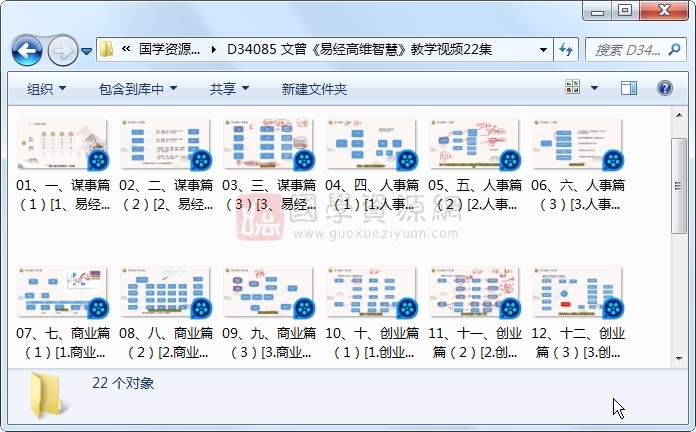Expand the double chevron in address path

[x=126, y=49]
